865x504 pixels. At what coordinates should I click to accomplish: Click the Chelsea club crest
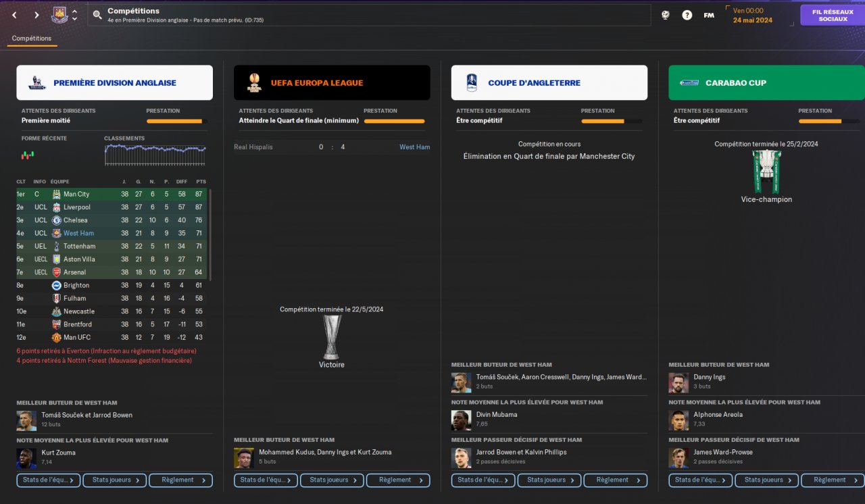coord(57,220)
